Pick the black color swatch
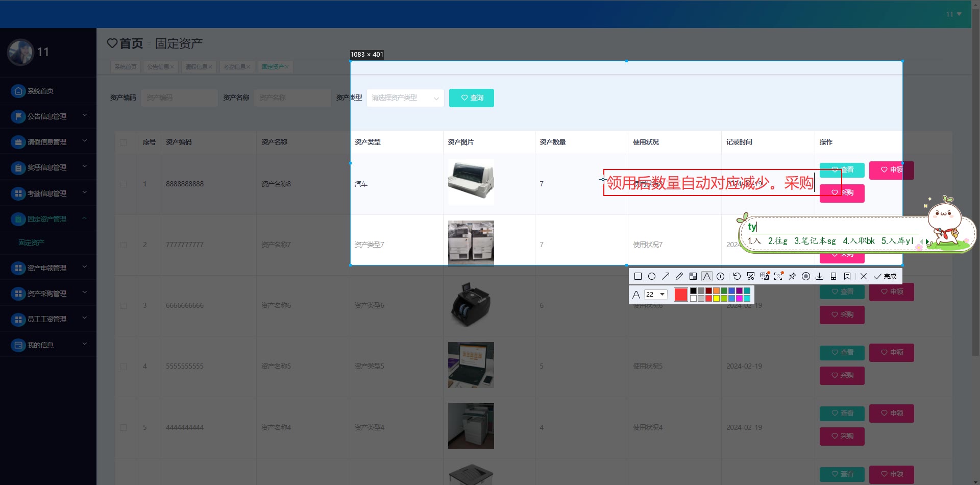This screenshot has width=980, height=485. (693, 291)
